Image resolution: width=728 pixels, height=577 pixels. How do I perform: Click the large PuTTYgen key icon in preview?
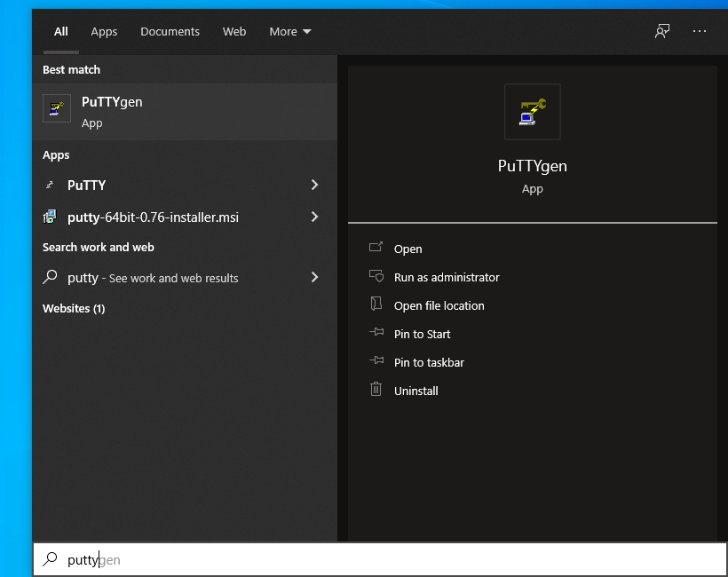click(x=532, y=112)
